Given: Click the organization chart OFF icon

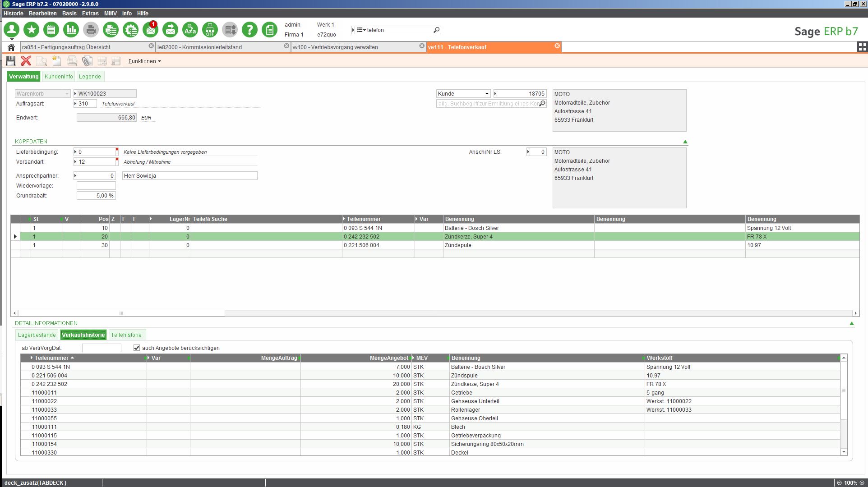Looking at the screenshot, I should (x=210, y=30).
